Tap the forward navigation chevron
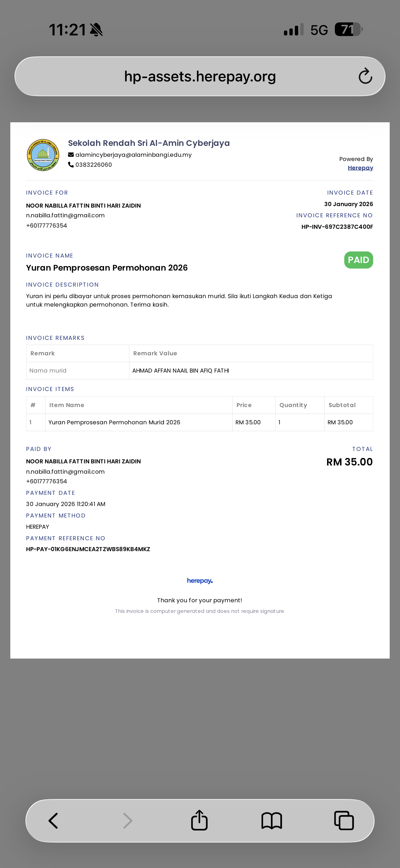Screen dimensions: 400x868 tap(128, 820)
